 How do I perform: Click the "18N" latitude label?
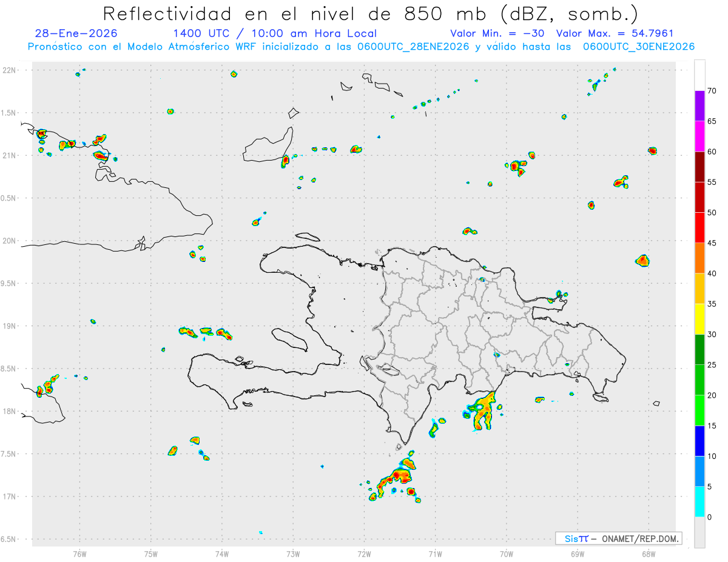tap(10, 411)
